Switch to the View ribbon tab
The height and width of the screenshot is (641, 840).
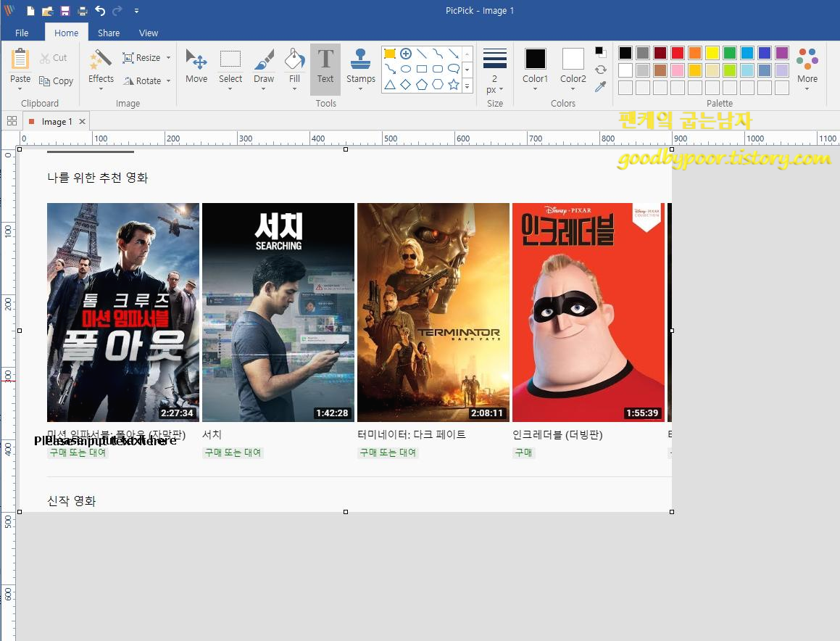pos(149,33)
